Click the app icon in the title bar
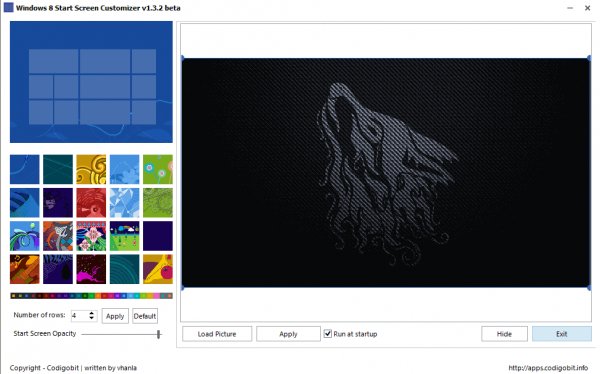 pos(8,7)
